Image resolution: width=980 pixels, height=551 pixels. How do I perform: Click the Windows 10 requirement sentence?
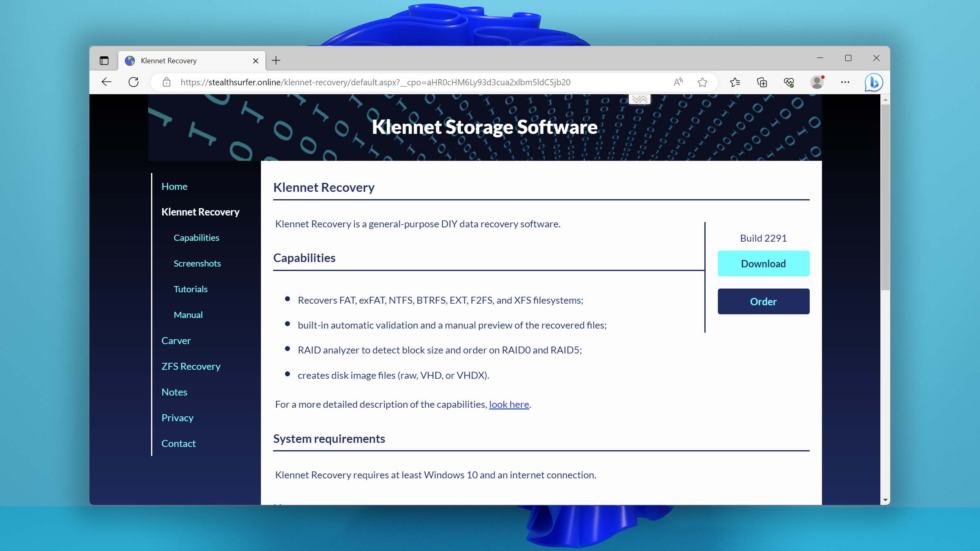pos(436,475)
